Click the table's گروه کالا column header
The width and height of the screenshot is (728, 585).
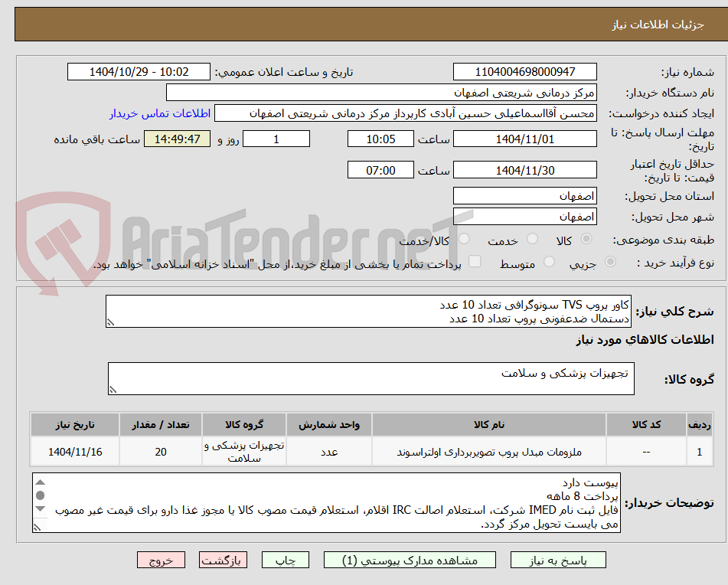pos(244,425)
